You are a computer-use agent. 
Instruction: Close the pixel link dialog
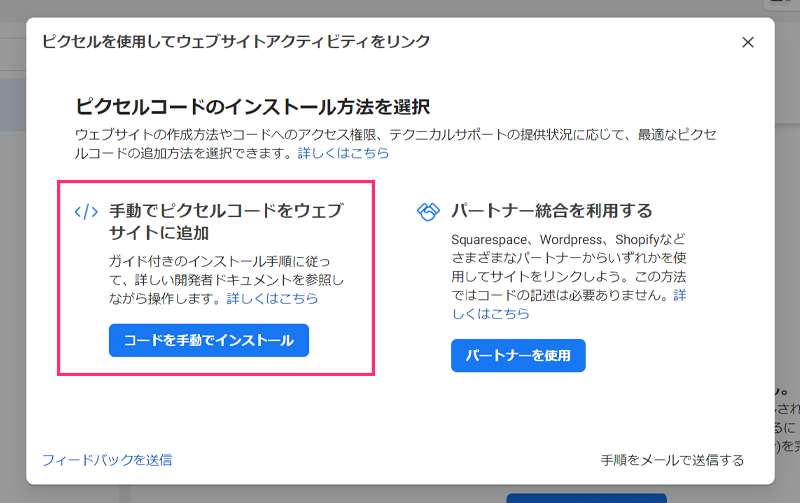point(747,42)
